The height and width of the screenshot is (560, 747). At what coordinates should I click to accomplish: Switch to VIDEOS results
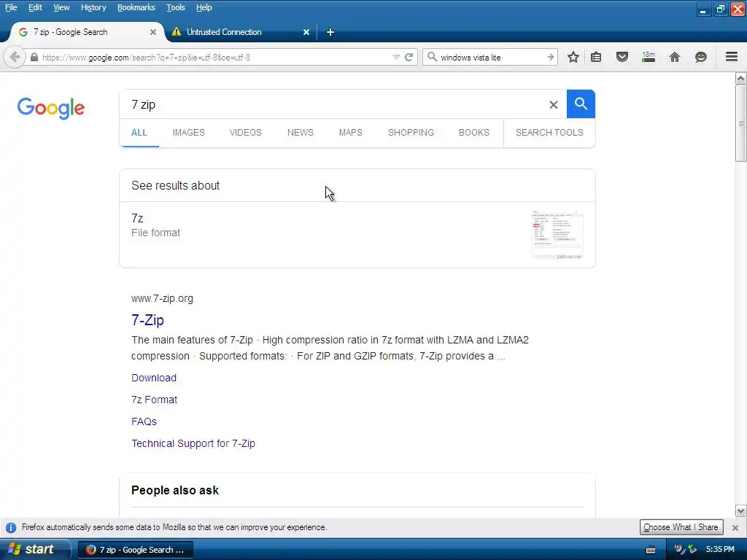[x=246, y=133]
